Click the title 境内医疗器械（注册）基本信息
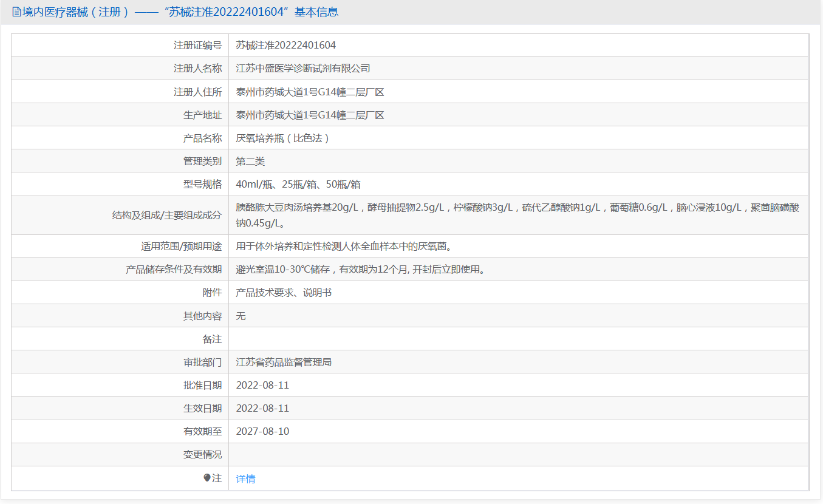This screenshot has height=504, width=823. tap(180, 12)
